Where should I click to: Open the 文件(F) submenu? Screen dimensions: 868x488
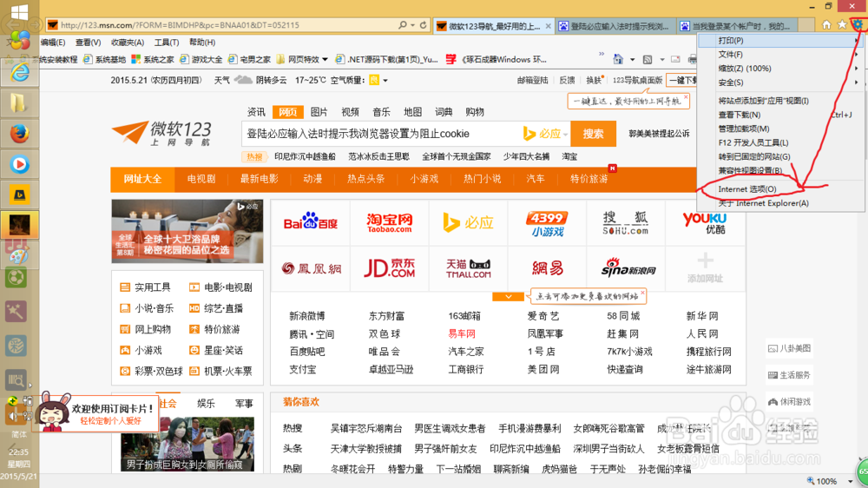pyautogui.click(x=780, y=55)
